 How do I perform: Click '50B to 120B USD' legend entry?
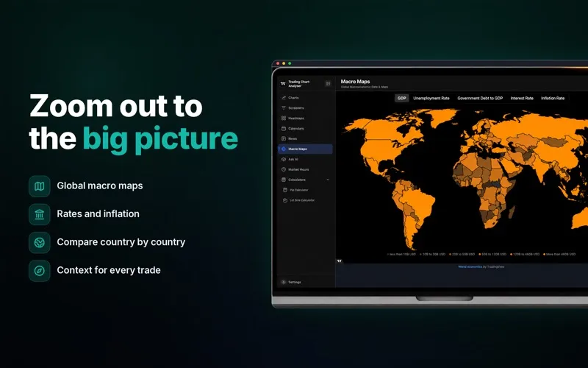click(492, 254)
